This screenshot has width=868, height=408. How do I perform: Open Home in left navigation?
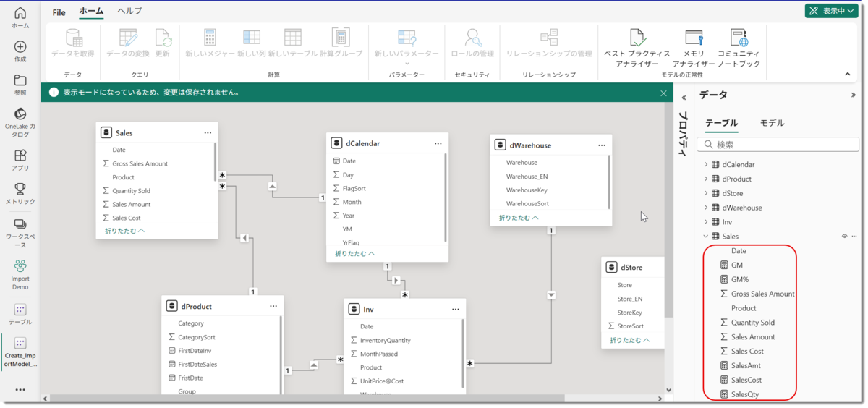[x=20, y=18]
